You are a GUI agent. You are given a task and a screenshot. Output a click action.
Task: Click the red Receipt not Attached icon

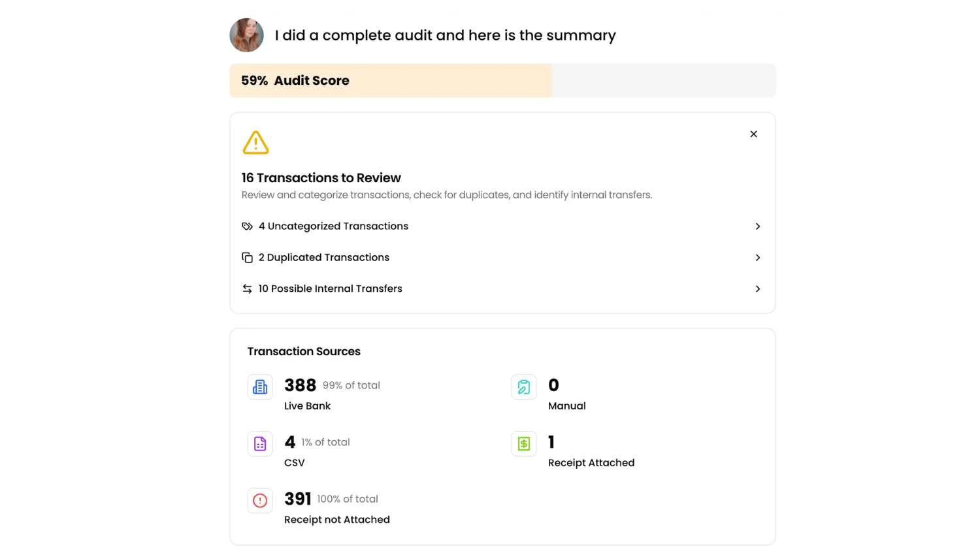pos(260,501)
